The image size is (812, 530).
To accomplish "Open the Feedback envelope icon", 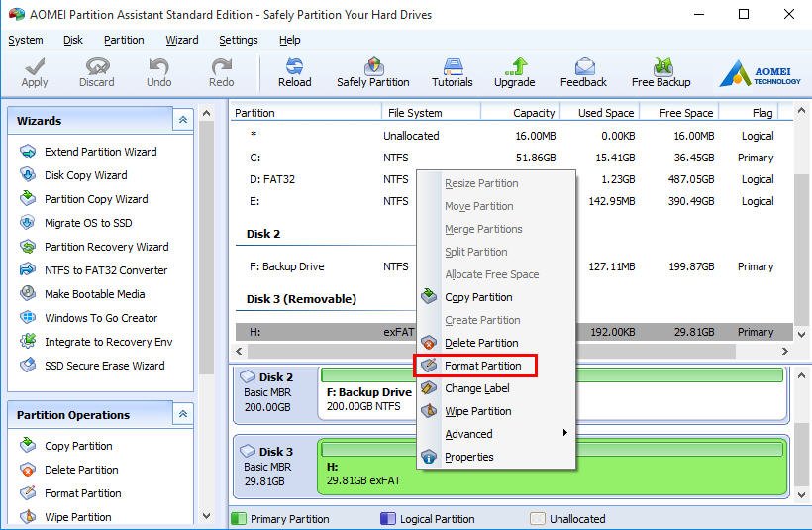I will [584, 66].
